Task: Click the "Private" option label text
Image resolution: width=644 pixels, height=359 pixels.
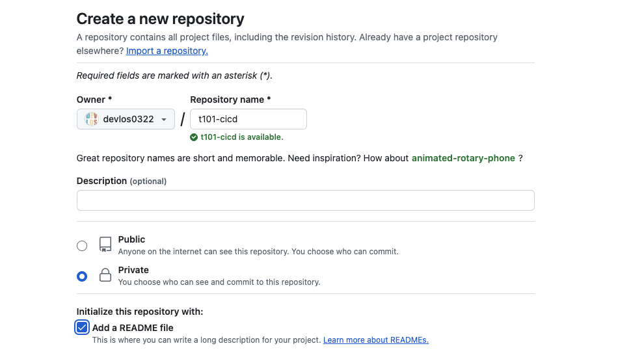Action: click(133, 270)
